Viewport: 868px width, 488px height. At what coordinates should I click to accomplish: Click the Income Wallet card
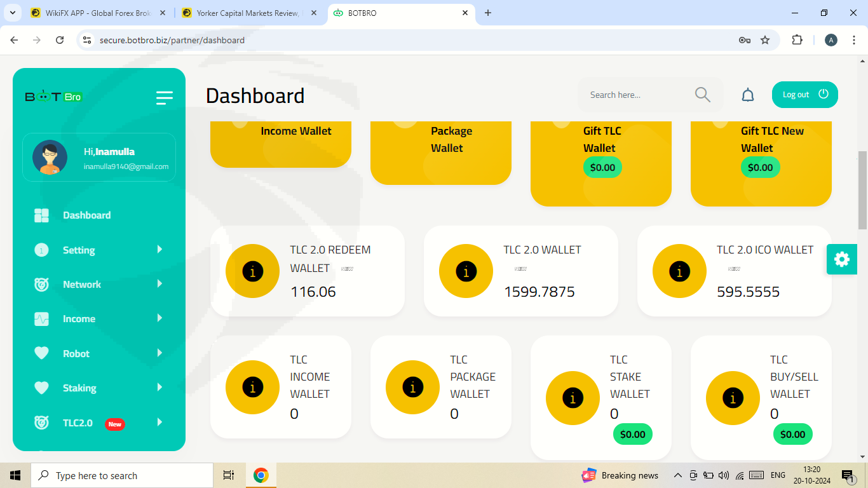click(281, 144)
